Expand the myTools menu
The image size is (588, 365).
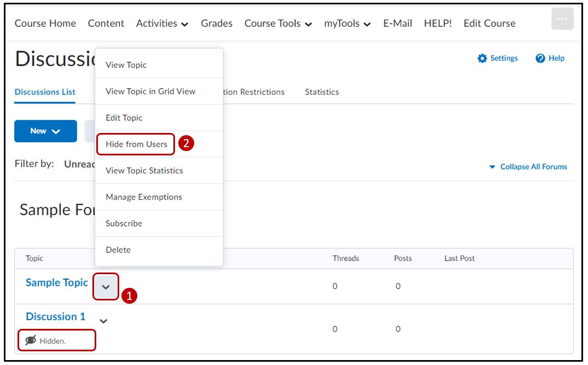click(347, 24)
